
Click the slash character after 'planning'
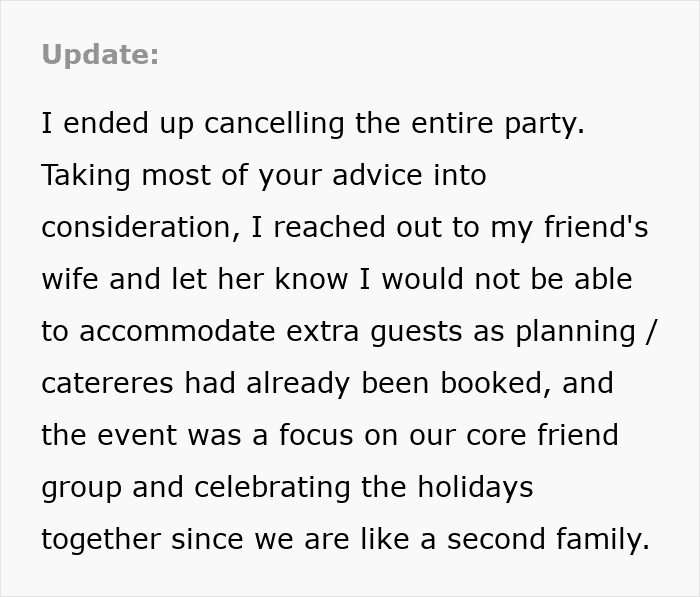click(651, 332)
